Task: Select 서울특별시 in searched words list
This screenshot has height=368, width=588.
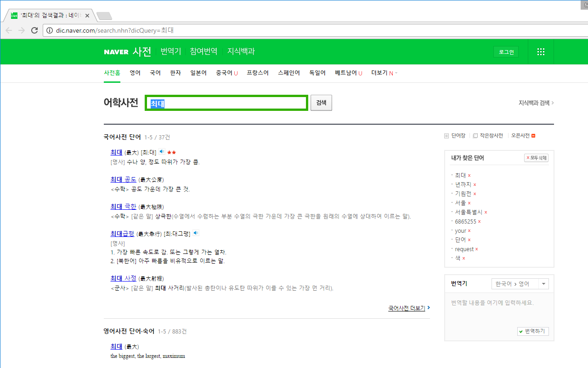Action: click(x=469, y=212)
